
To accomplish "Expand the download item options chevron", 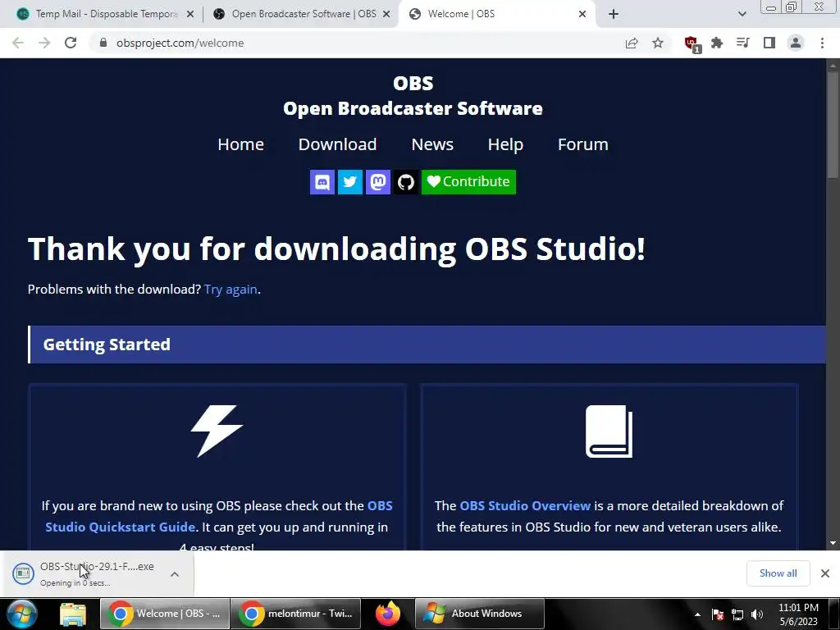I will pyautogui.click(x=175, y=573).
